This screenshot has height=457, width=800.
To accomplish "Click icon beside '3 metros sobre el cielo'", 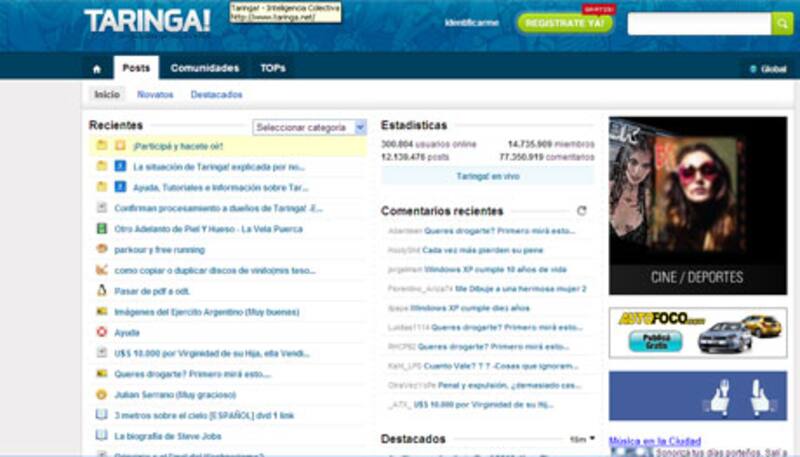I will (x=102, y=415).
